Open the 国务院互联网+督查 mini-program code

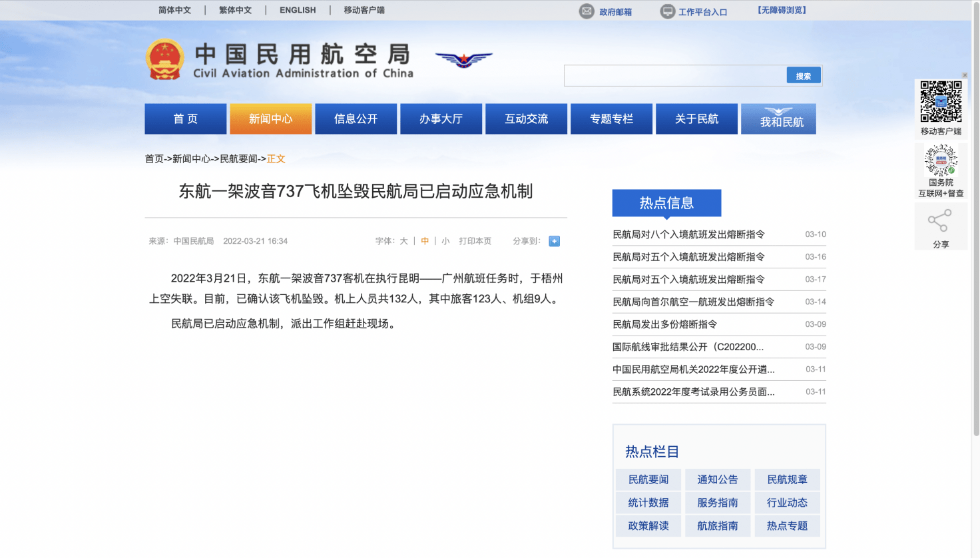point(941,160)
